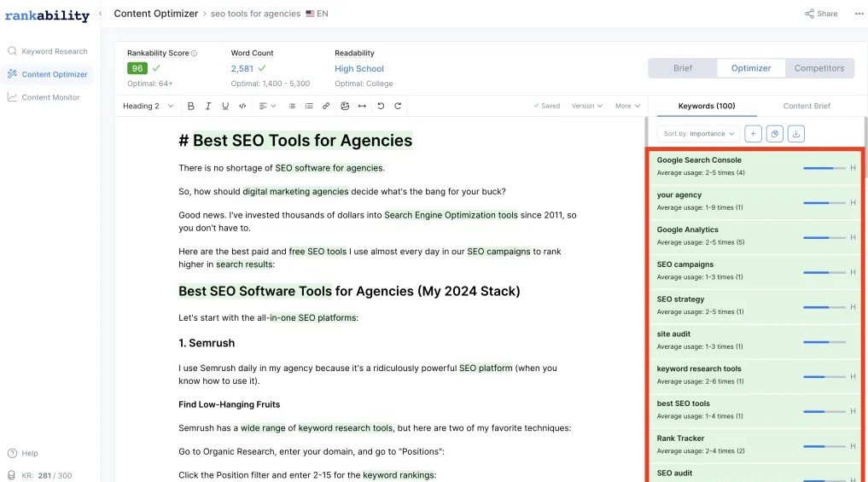Open the image insert tool
The height and width of the screenshot is (482, 868).
(x=345, y=106)
